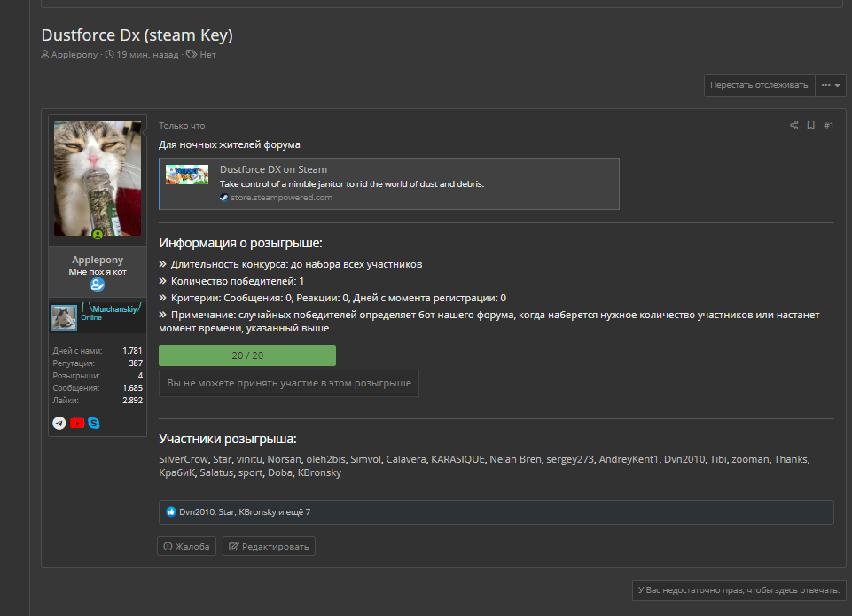Image resolution: width=852 pixels, height=616 pixels.
Task: Open participant oleh2bis's profile
Action: 325,459
